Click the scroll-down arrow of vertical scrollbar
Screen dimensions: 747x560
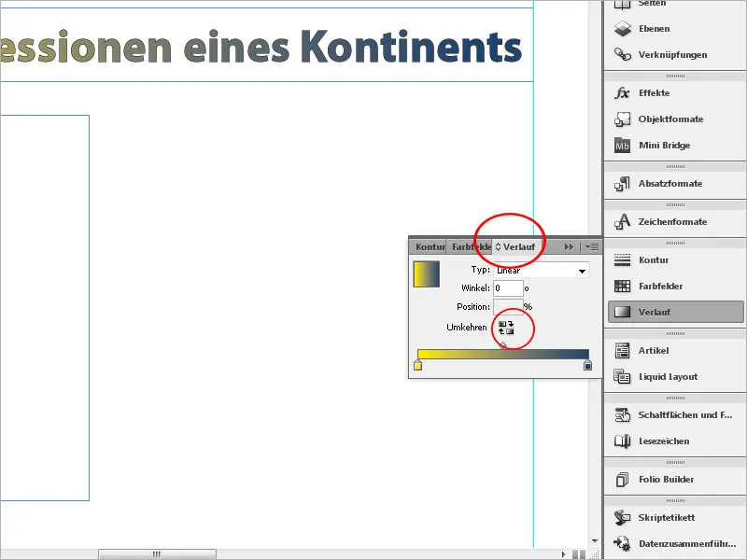pos(595,541)
